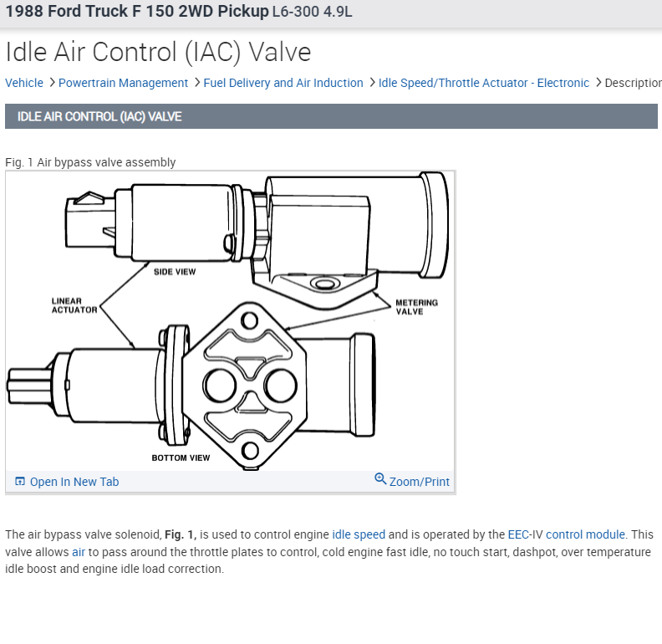Click the 'Fig. 1 Air bypass valve assembly' caption
Image resolution: width=662 pixels, height=644 pixels.
point(90,162)
